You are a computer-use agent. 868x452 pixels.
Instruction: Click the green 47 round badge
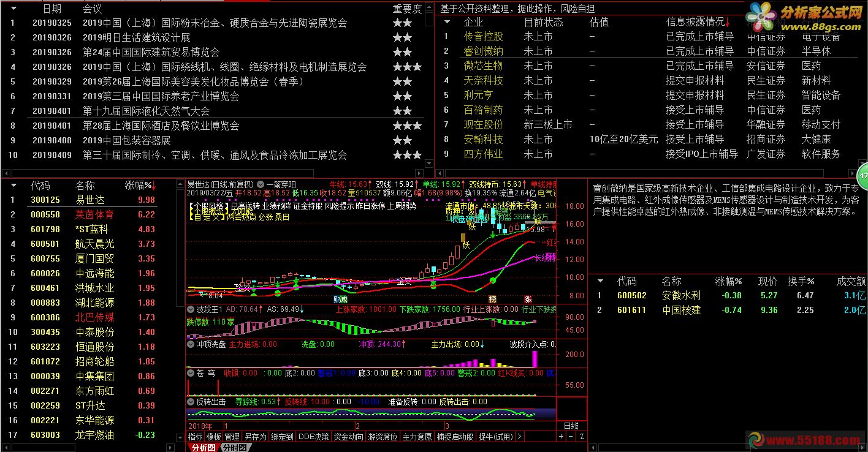pos(863,176)
